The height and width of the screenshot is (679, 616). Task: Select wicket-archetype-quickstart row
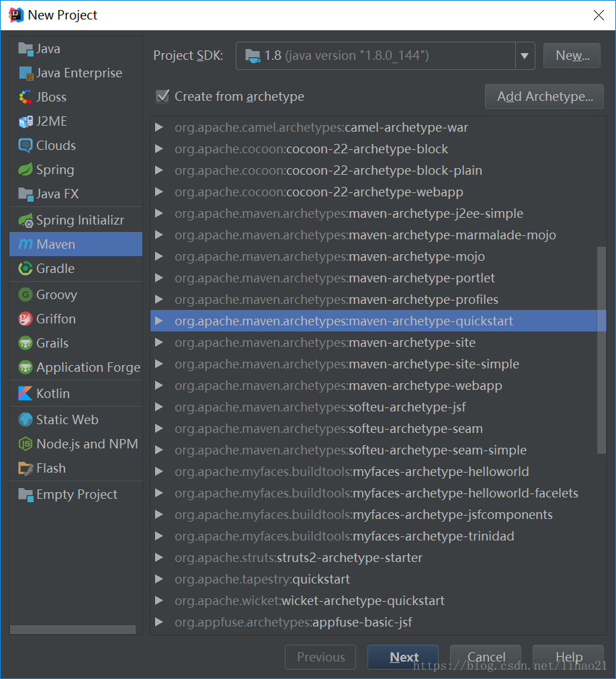point(378,600)
